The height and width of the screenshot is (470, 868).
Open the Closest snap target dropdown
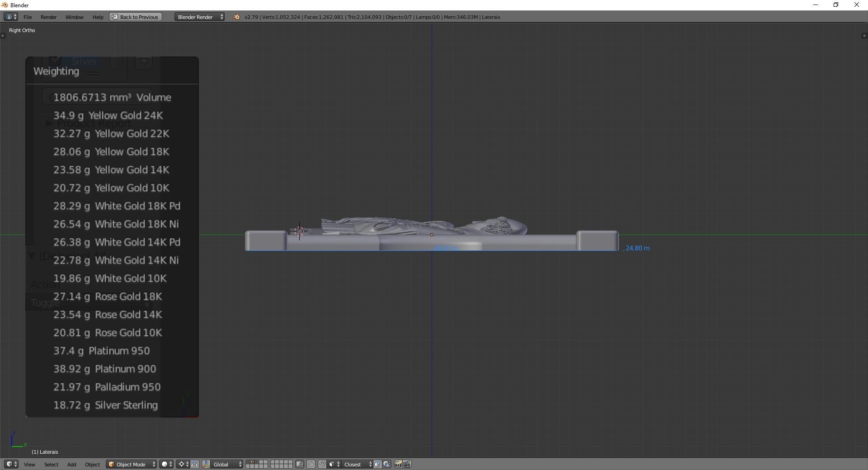coord(357,465)
